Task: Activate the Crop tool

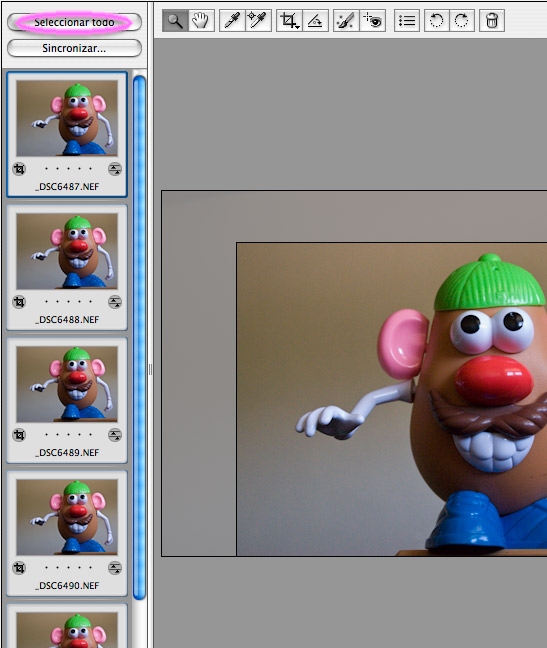Action: tap(289, 21)
